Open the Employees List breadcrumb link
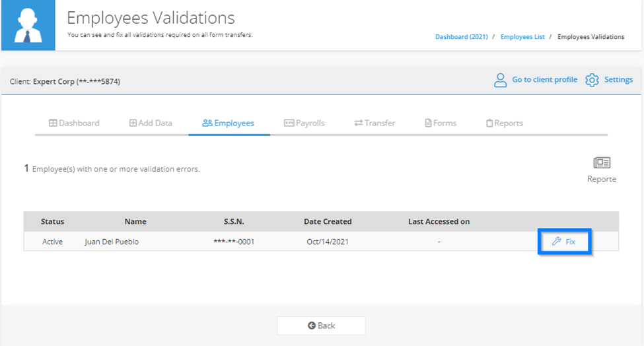The image size is (644, 346). click(522, 37)
